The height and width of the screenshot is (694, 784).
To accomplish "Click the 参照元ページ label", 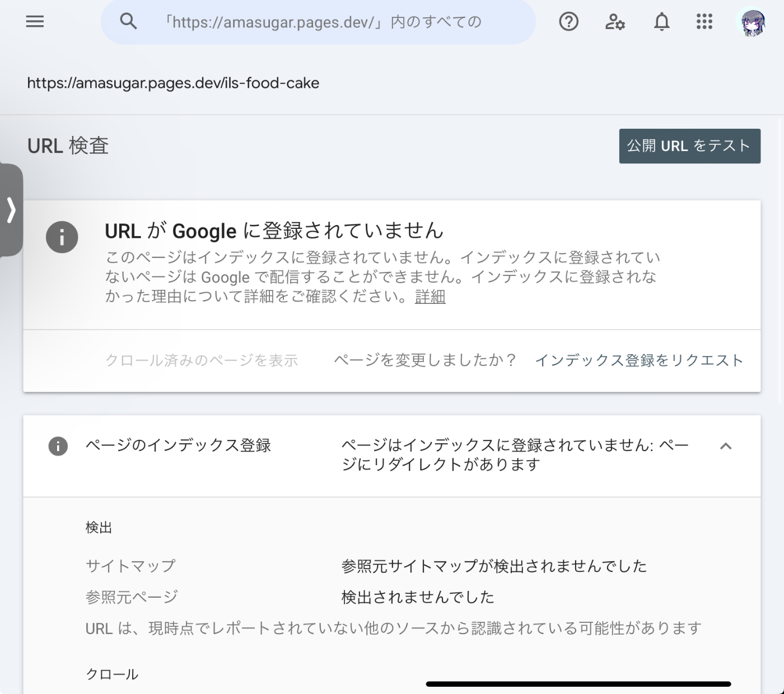I will click(132, 597).
